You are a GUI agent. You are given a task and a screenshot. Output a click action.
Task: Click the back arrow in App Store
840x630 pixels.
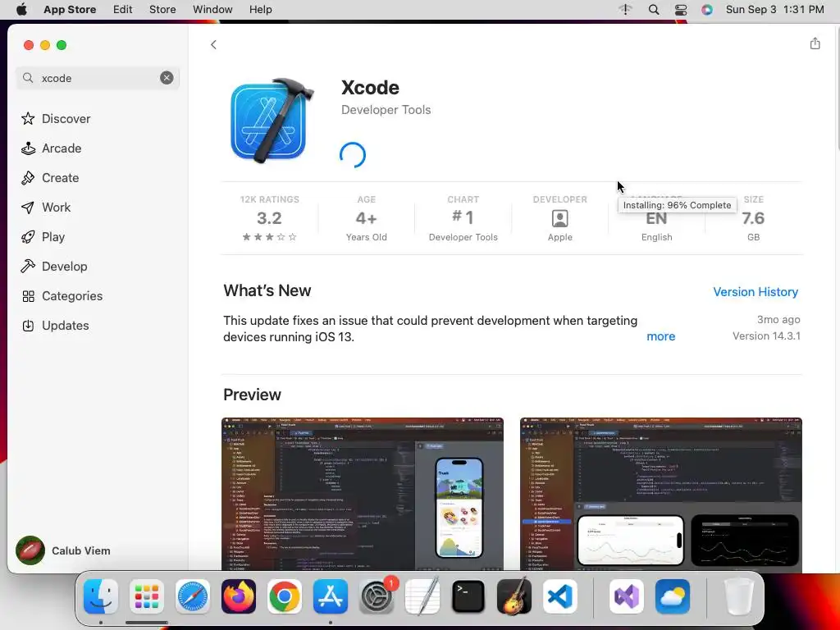[x=213, y=45]
